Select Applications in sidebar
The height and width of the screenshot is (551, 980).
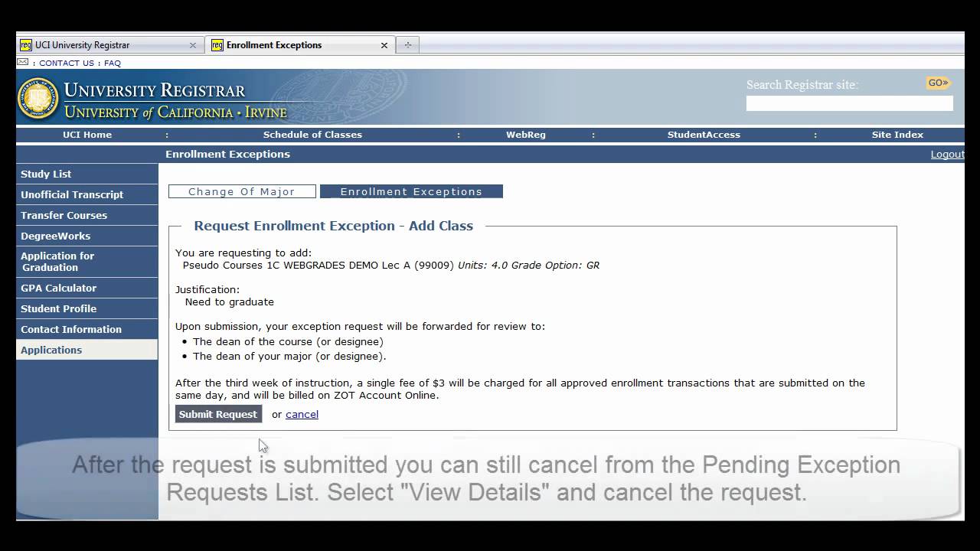coord(87,350)
